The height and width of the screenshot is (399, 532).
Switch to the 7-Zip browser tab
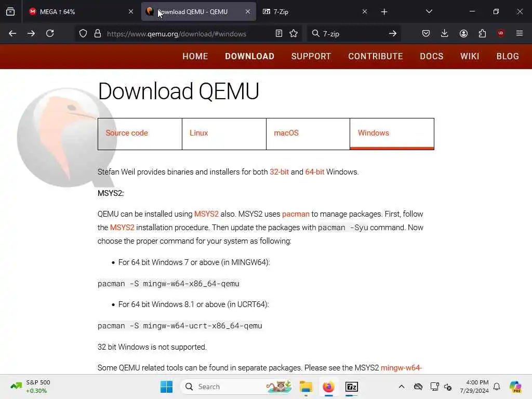click(314, 11)
